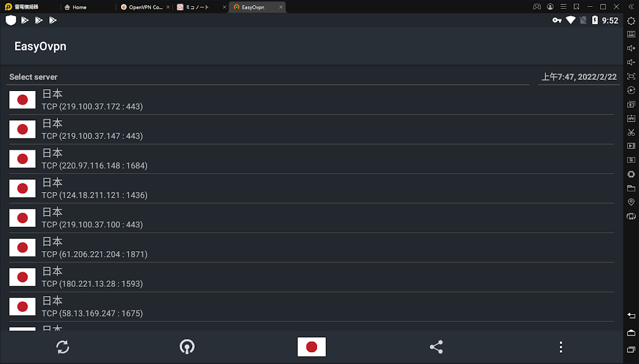
Task: Click the shield notification icon
Action: coord(11,20)
